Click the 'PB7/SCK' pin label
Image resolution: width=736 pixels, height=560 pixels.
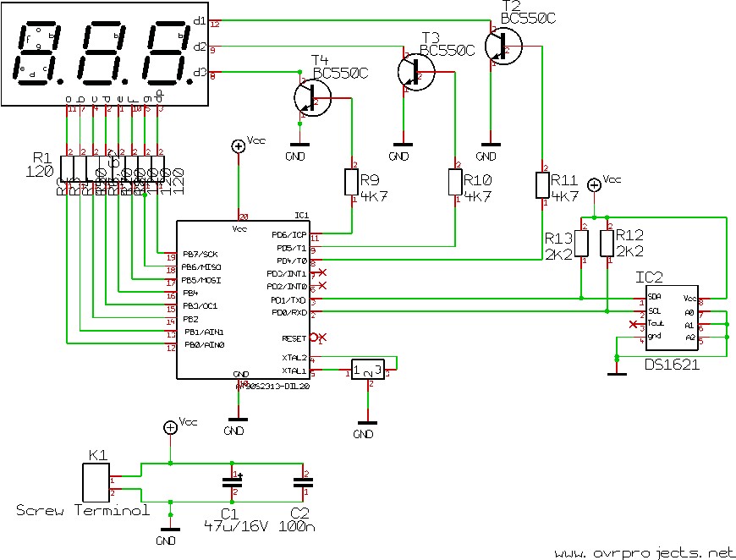(x=200, y=255)
